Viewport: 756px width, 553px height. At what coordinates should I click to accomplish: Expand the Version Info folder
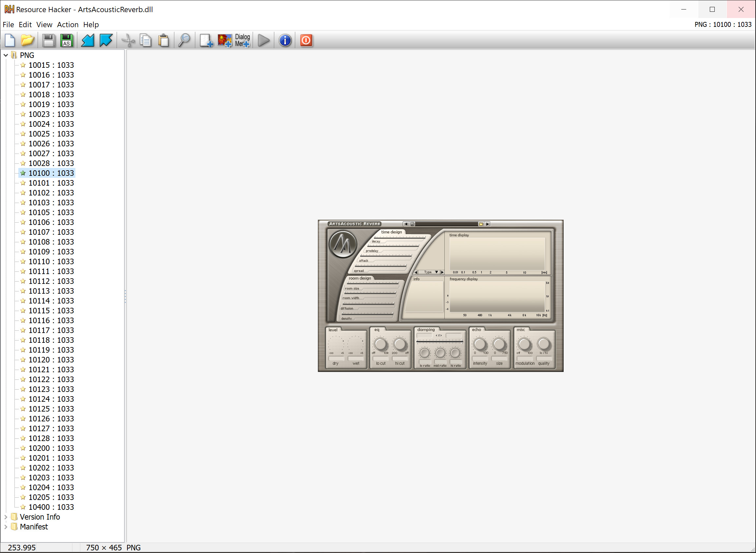tap(6, 517)
